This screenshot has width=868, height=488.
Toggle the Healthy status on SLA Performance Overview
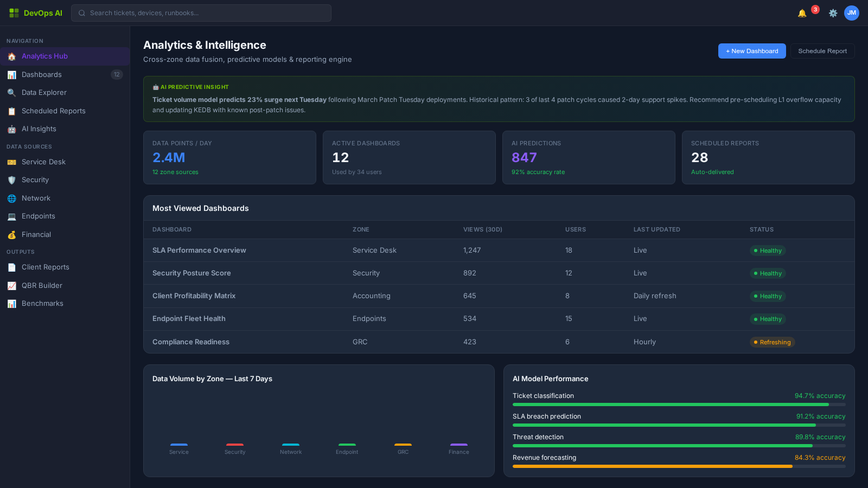(767, 251)
